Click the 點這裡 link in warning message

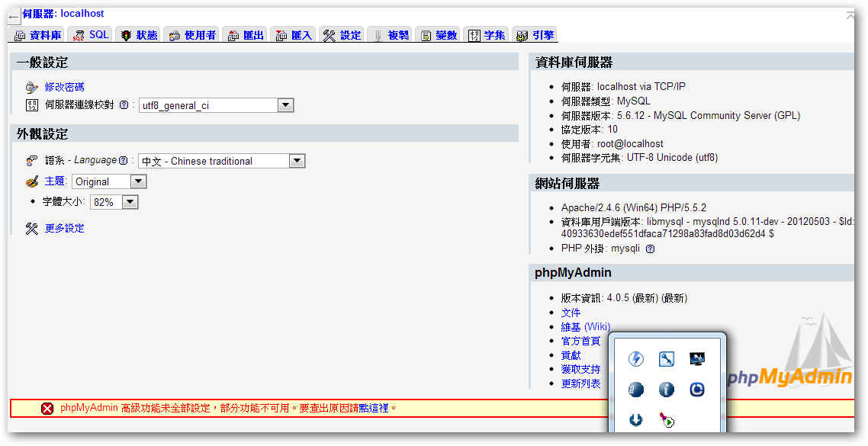tap(374, 409)
